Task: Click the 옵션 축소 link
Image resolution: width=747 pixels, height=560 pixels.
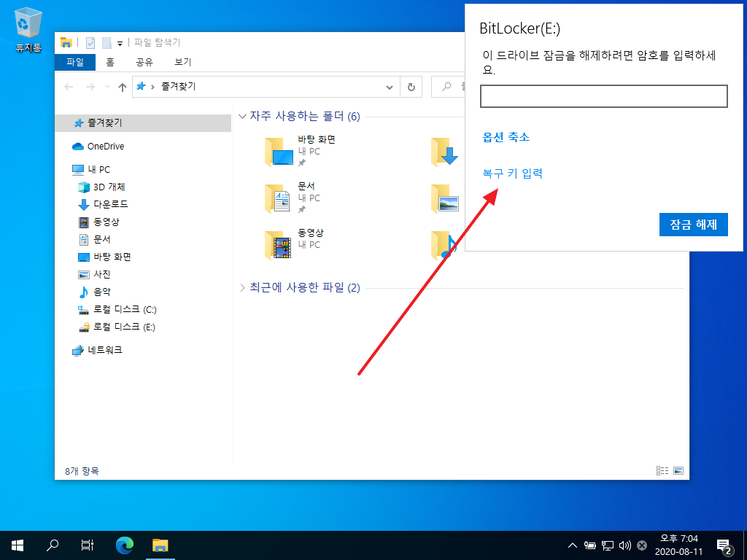Action: [x=506, y=137]
